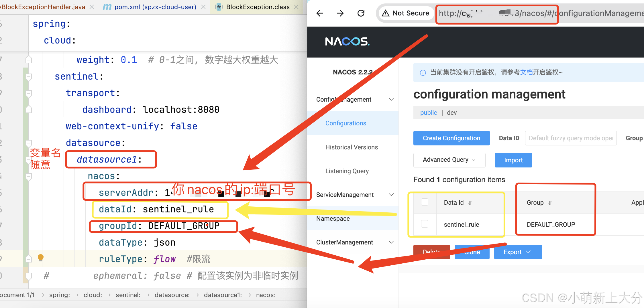644x308 pixels.
Task: Switch to the BlockExceptionHandler.java tab
Action: 43,7
